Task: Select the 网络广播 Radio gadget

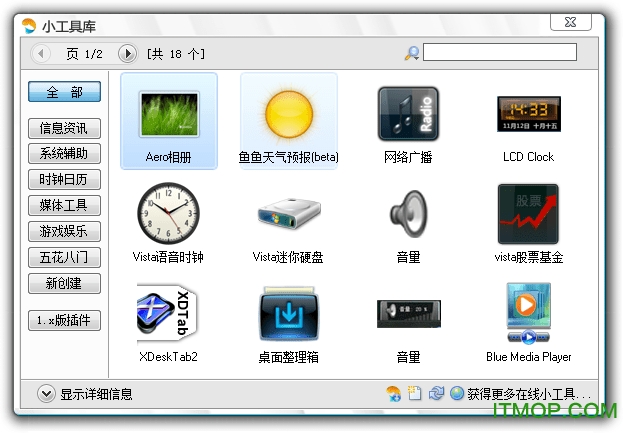Action: 408,125
